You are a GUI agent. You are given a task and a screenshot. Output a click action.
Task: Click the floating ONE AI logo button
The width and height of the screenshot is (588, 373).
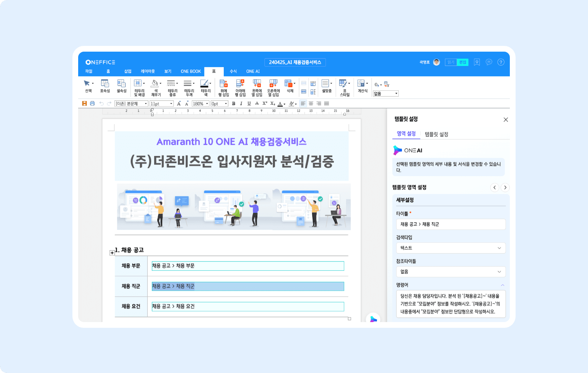373,318
